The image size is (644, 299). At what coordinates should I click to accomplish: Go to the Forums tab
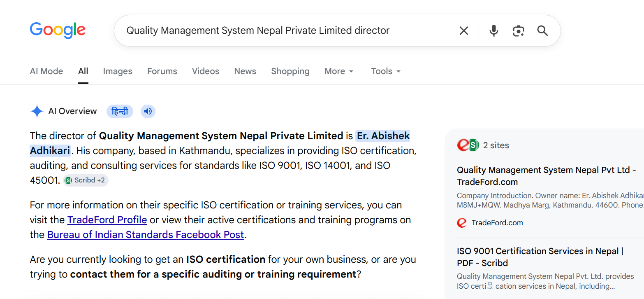point(162,71)
